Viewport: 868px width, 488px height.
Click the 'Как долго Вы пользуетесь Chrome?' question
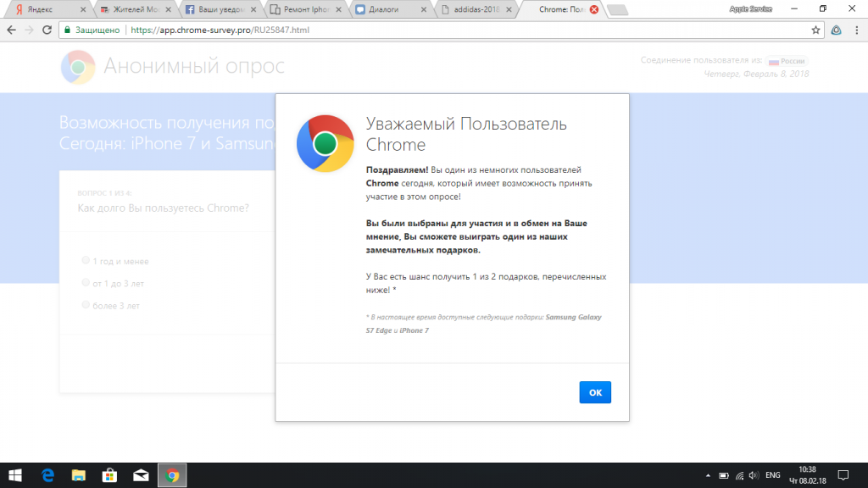[164, 208]
